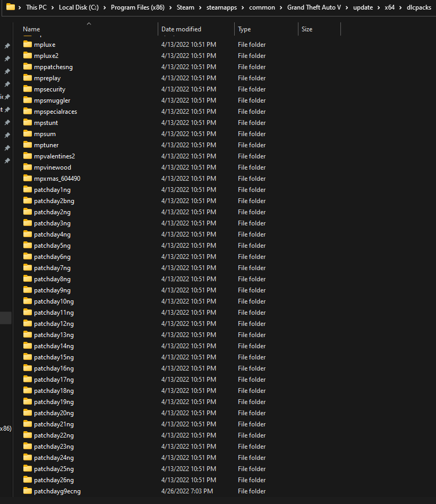Click the mpluxe folder icon
The width and height of the screenshot is (436, 504).
(28, 44)
